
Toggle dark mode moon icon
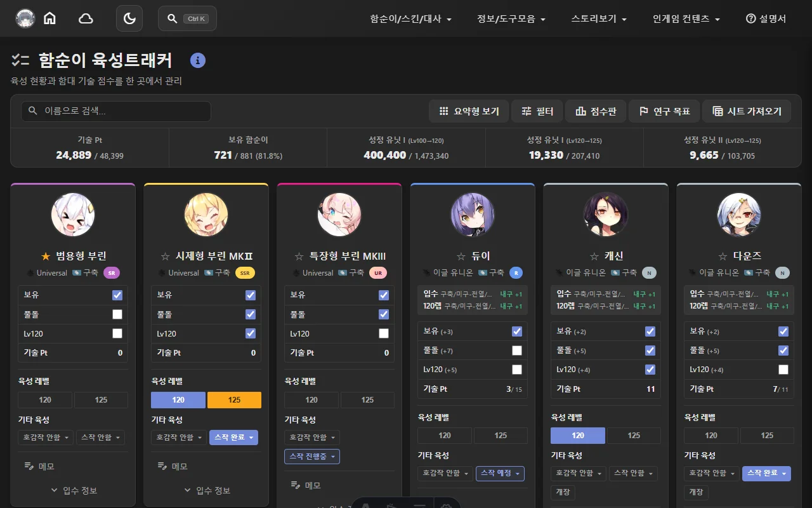click(129, 18)
